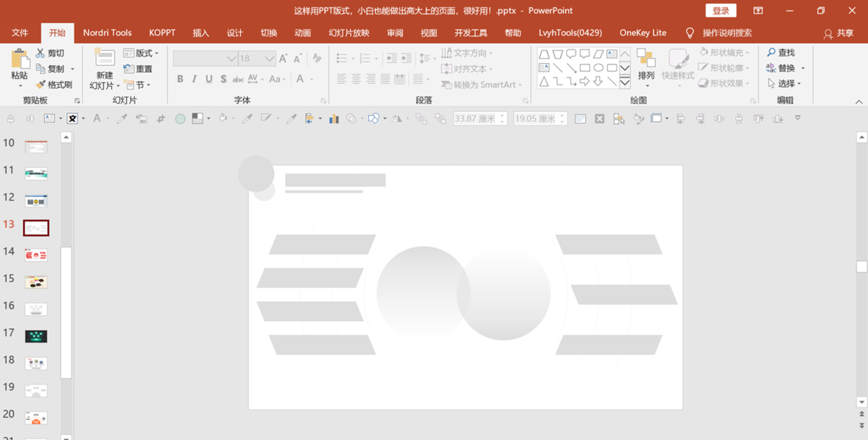Open the Nordri Tools tab

(107, 33)
